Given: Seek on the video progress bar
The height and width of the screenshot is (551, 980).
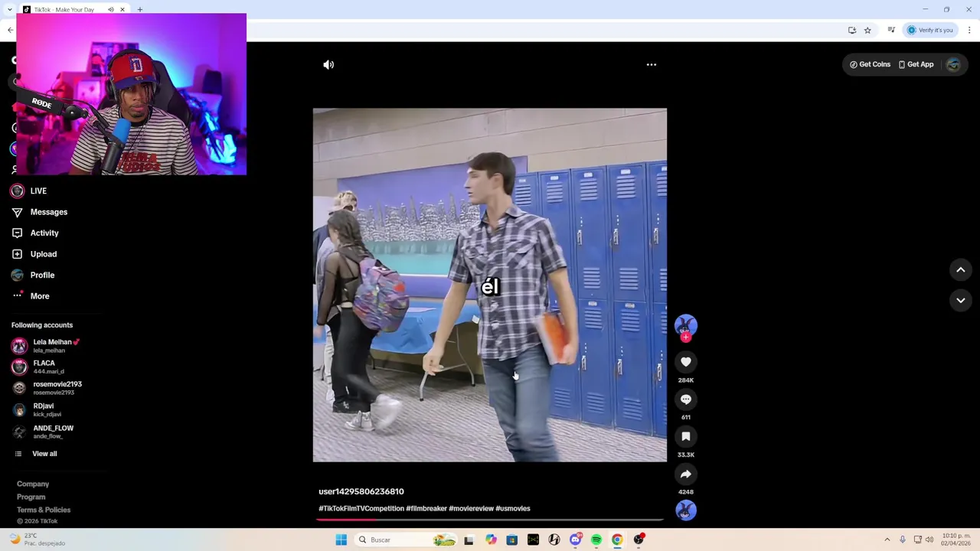Looking at the screenshot, I should 490,520.
